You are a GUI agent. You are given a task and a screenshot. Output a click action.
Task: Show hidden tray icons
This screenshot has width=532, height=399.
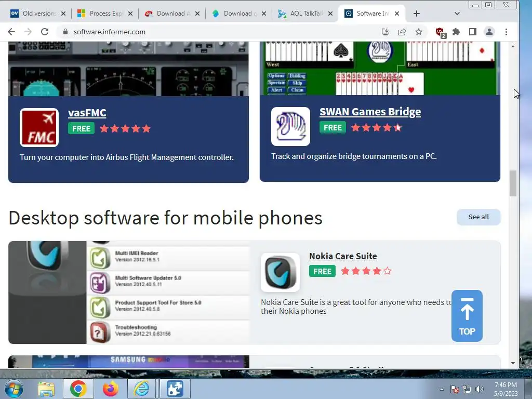442,389
